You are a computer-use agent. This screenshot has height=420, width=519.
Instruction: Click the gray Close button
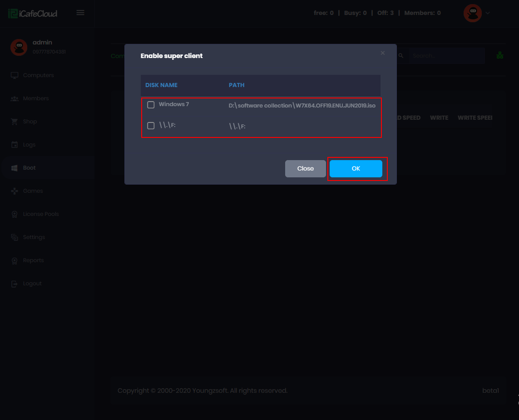(x=305, y=169)
